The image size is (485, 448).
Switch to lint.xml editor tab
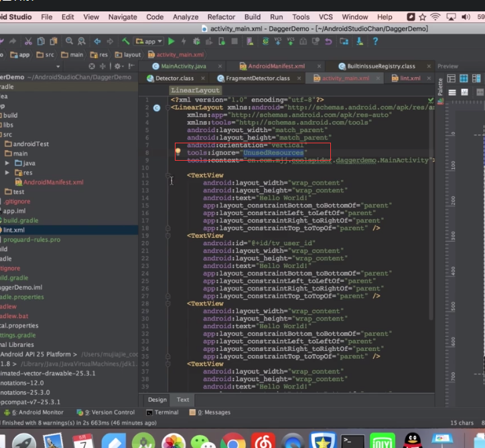click(x=410, y=78)
